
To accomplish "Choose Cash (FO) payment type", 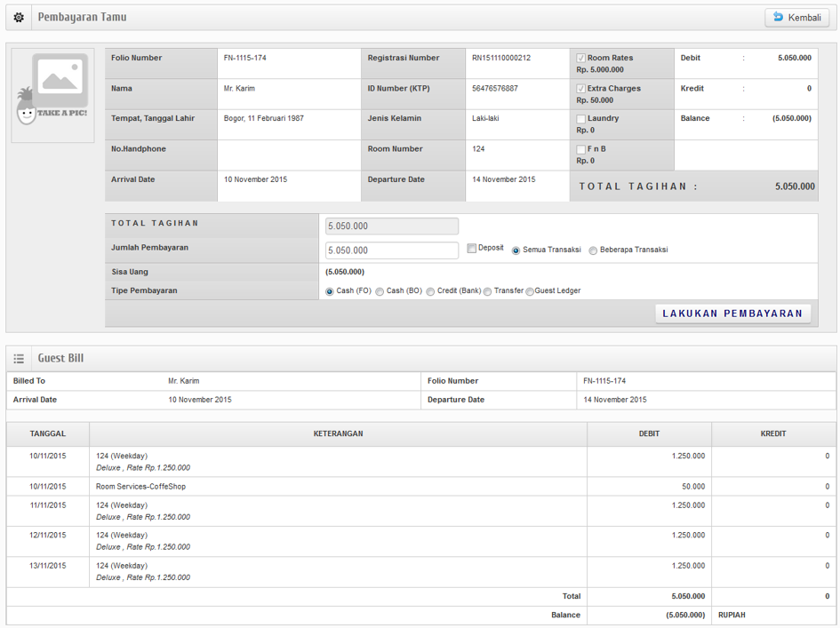I will tap(330, 291).
